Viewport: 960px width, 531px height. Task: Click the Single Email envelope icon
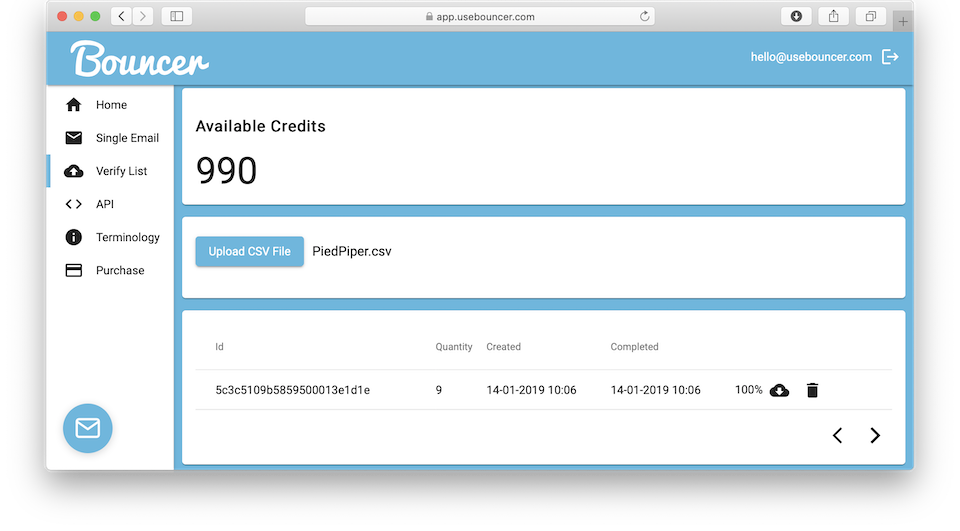point(73,138)
